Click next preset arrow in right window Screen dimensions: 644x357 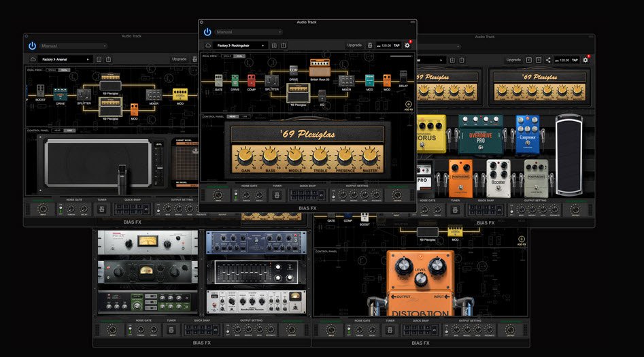tap(539, 60)
